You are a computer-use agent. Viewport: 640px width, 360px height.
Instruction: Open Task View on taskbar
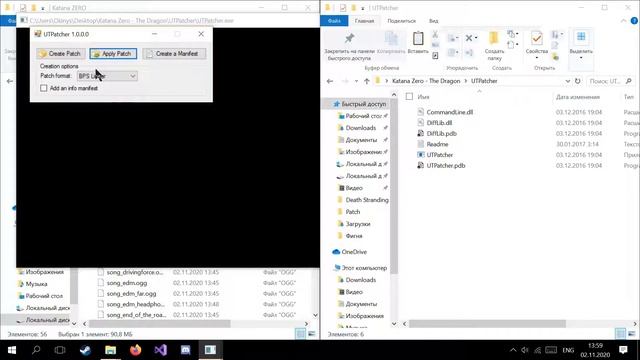[x=60, y=350]
